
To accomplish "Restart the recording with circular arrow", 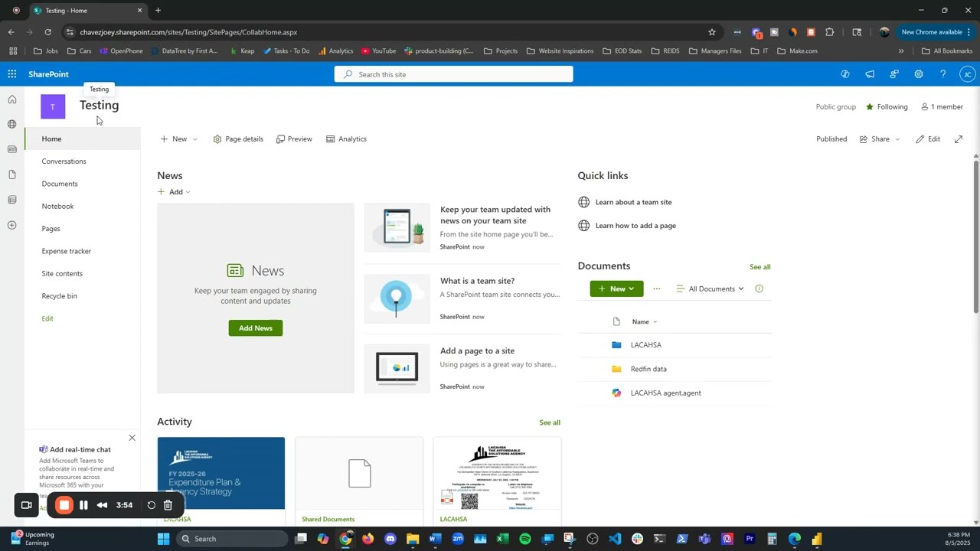I will [x=151, y=505].
